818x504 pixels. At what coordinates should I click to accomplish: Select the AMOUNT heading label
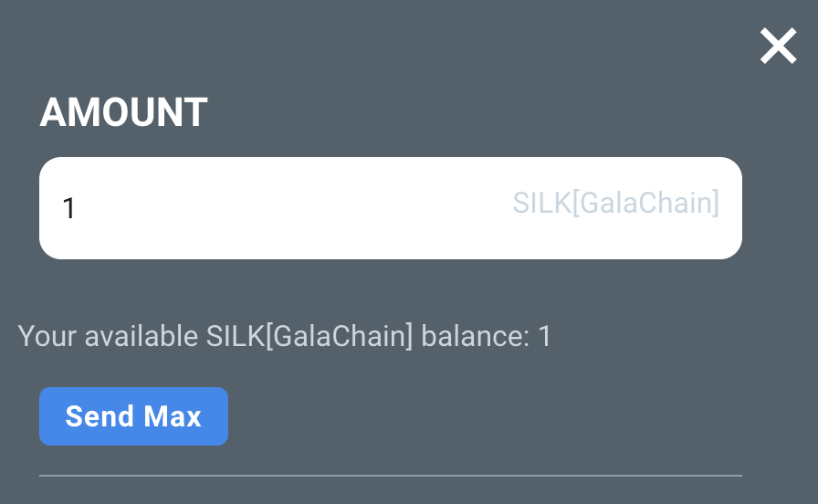click(123, 112)
